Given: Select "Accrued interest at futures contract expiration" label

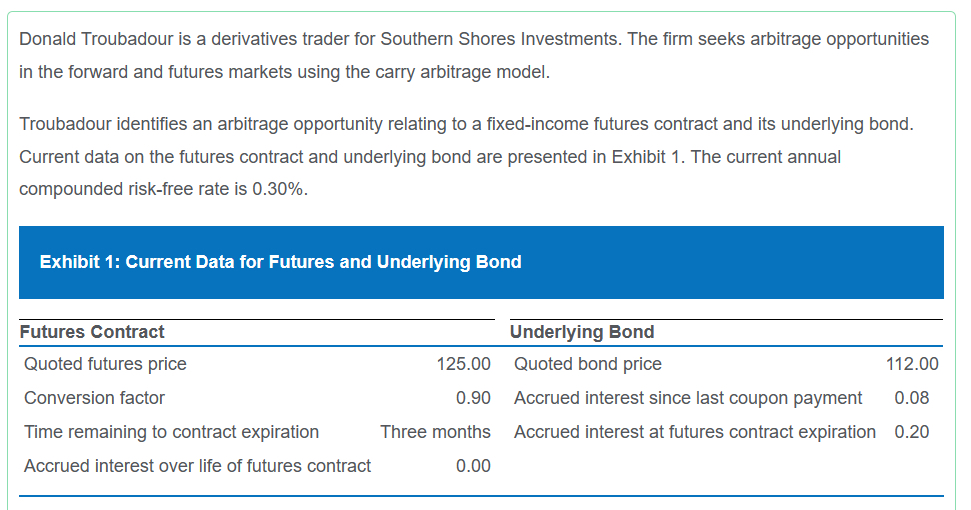Looking at the screenshot, I should [x=695, y=432].
